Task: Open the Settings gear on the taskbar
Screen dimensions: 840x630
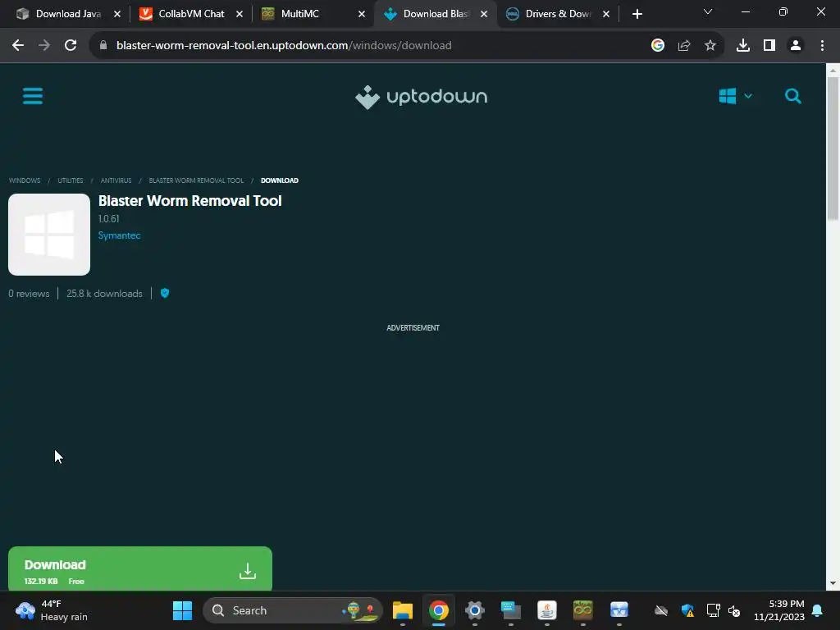Action: pyautogui.click(x=475, y=610)
